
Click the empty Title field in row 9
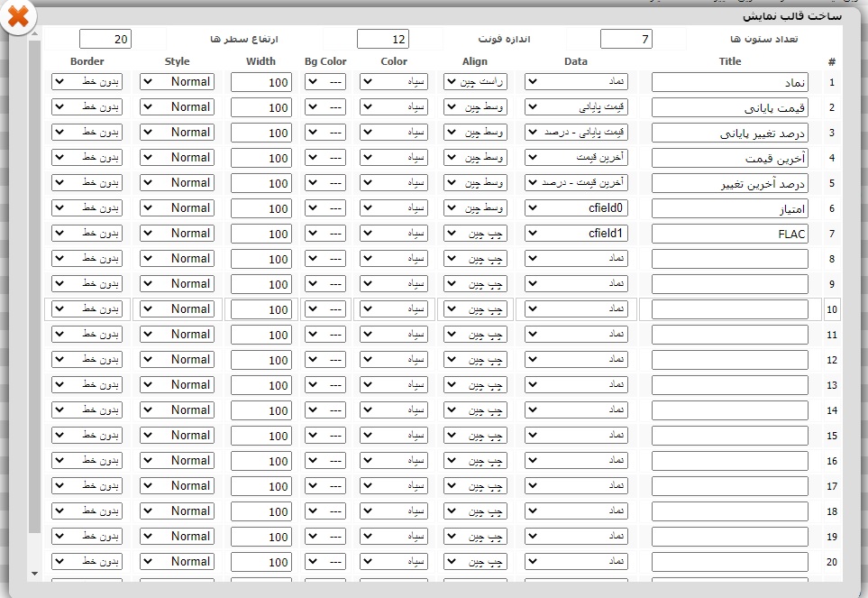pos(729,285)
